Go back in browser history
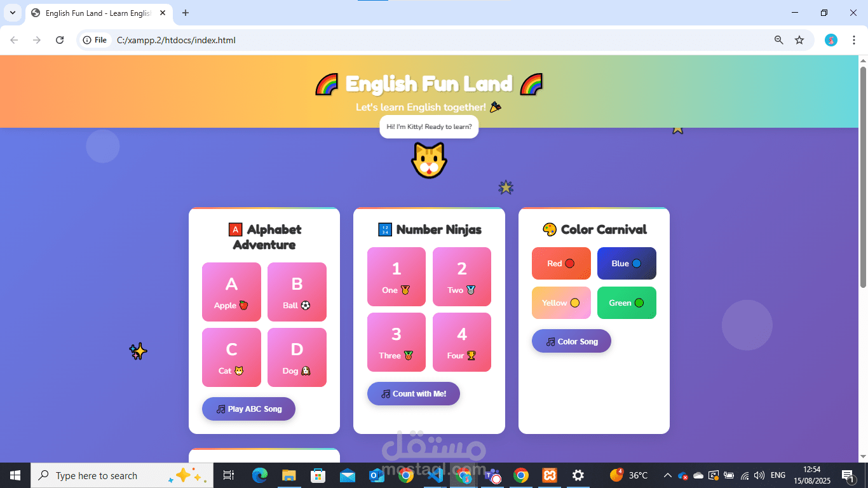This screenshot has width=868, height=488. tap(15, 40)
